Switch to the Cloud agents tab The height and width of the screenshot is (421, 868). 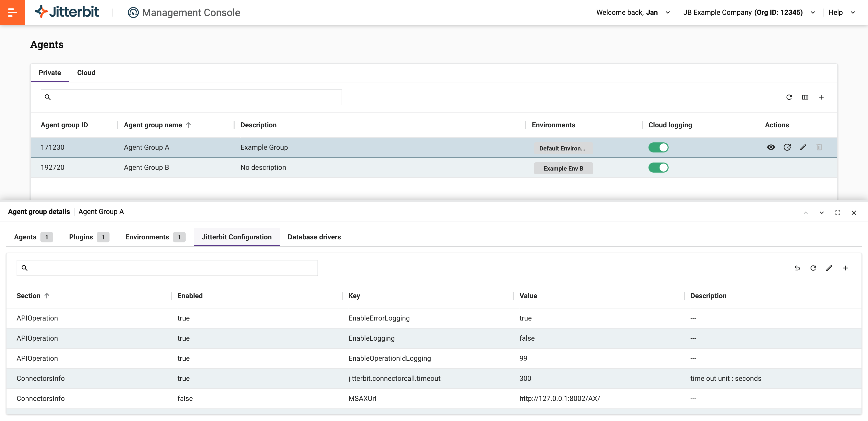pyautogui.click(x=86, y=73)
